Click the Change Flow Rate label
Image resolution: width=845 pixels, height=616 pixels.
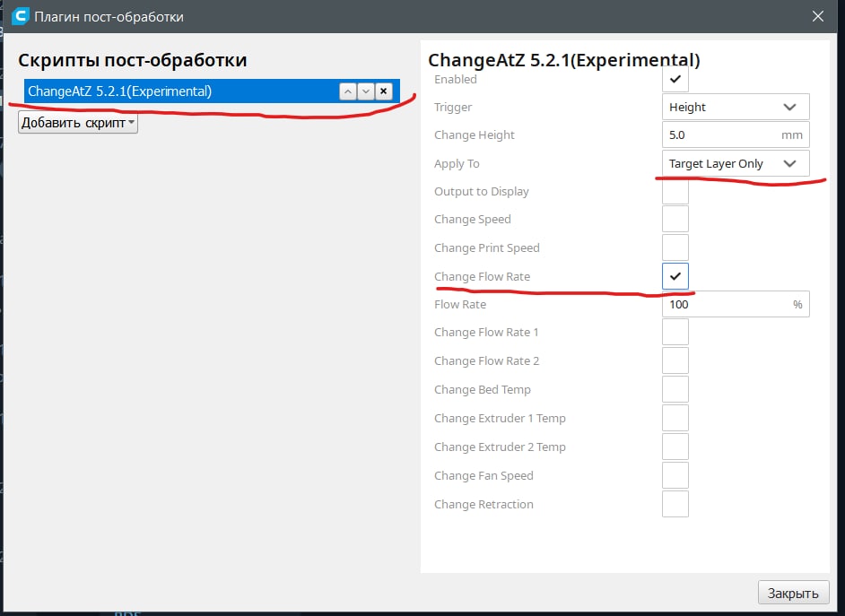(x=483, y=276)
